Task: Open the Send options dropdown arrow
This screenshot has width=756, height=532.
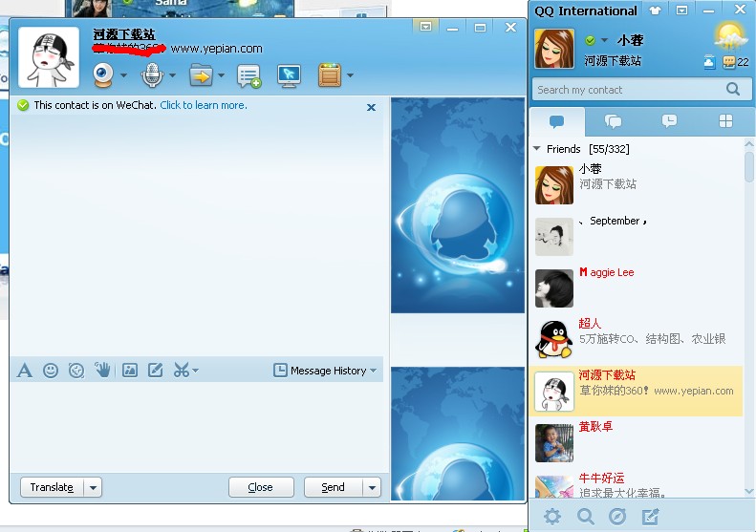Action: pos(372,487)
